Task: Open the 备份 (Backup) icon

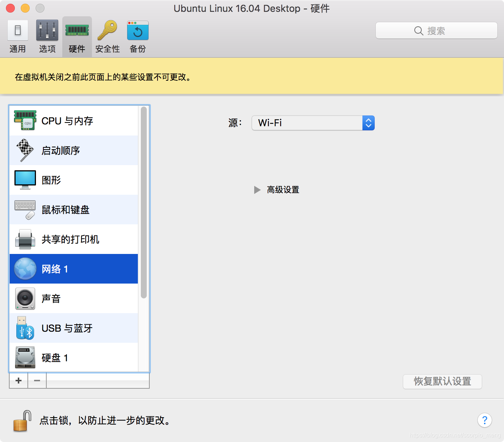Action: (x=138, y=30)
